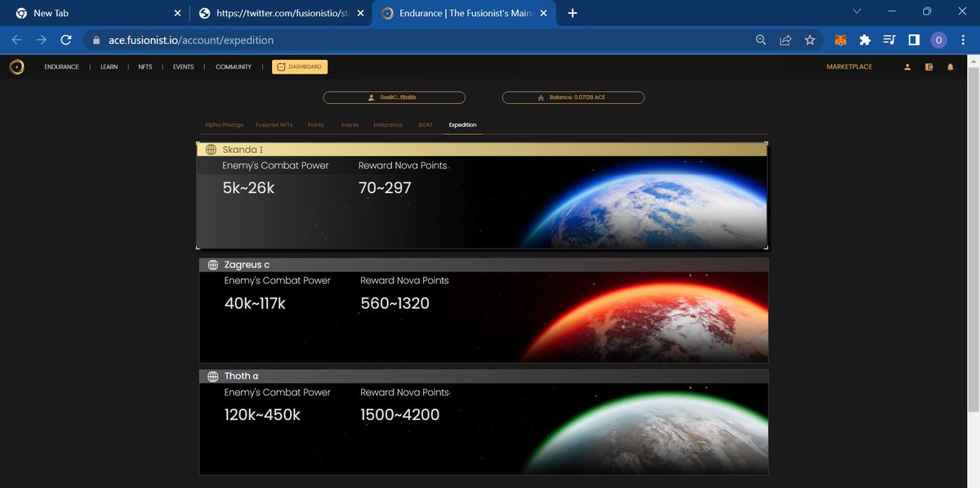Switch to the Twitter fusionistio browser tab

281,13
